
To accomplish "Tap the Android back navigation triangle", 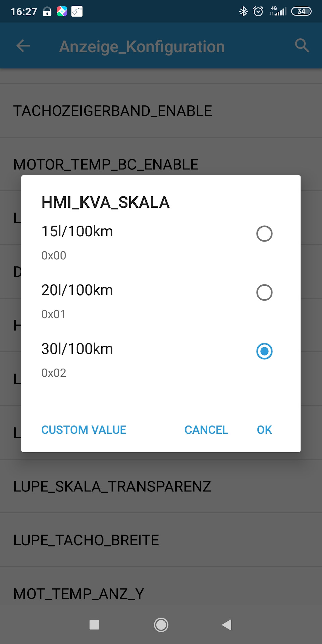I will click(x=227, y=625).
